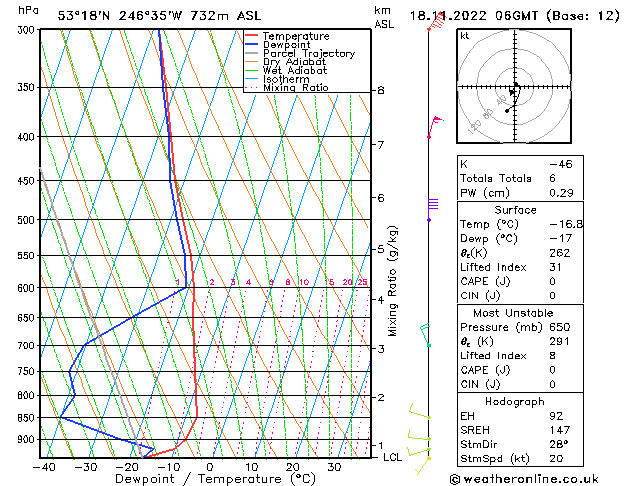Click the date text 18.11.2022 06GMT
This screenshot has height=486, width=629.
click(474, 16)
